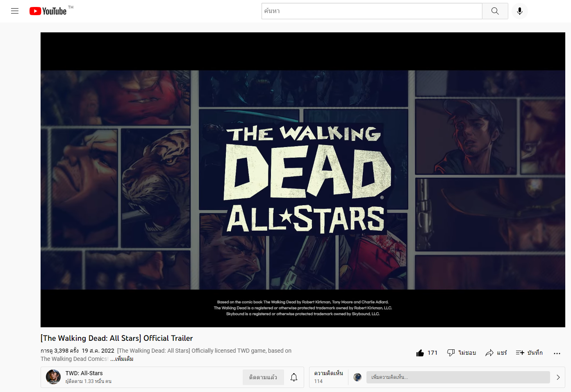Click the magnifier search button
This screenshot has width=571, height=392.
click(495, 11)
